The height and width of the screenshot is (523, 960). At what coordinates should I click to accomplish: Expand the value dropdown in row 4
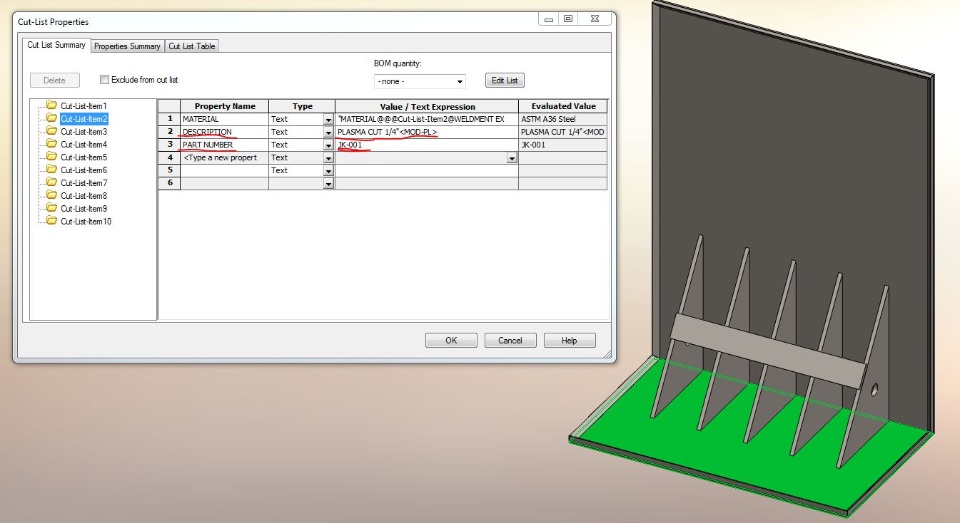[x=511, y=158]
